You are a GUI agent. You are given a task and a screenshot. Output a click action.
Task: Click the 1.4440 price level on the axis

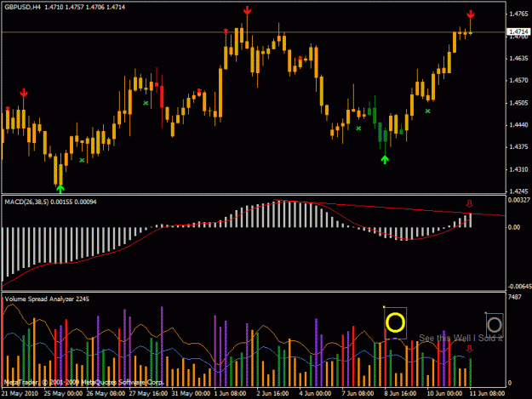518,125
